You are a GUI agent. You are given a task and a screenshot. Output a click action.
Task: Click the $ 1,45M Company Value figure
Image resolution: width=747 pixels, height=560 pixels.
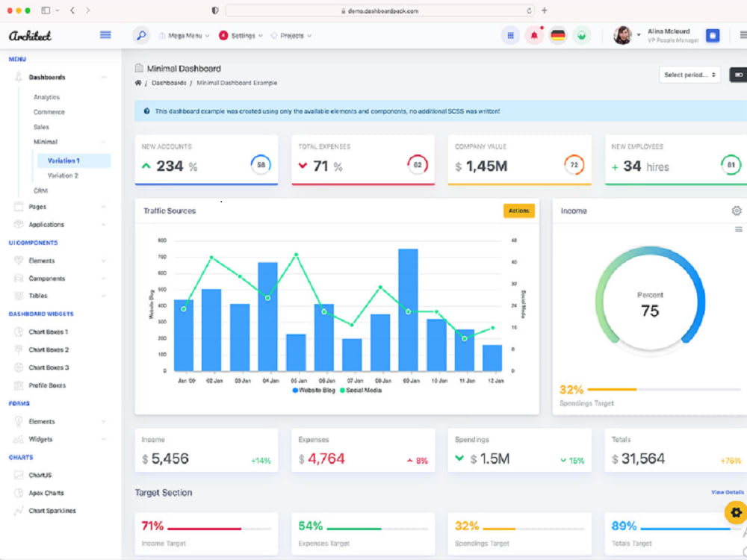pyautogui.click(x=481, y=167)
